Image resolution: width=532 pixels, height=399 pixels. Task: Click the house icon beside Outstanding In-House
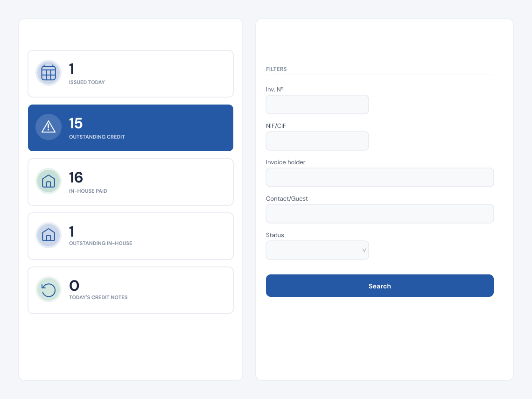tap(49, 235)
